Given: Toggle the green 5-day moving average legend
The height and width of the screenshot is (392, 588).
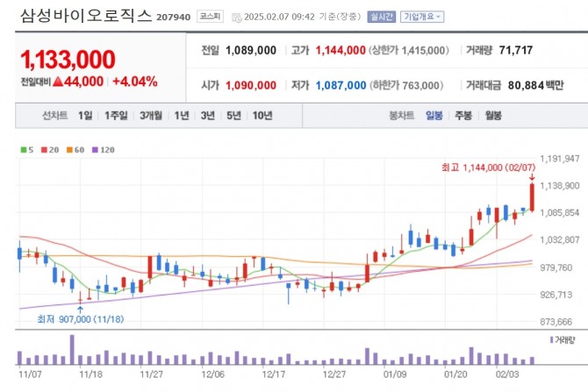Looking at the screenshot, I should click(x=25, y=149).
